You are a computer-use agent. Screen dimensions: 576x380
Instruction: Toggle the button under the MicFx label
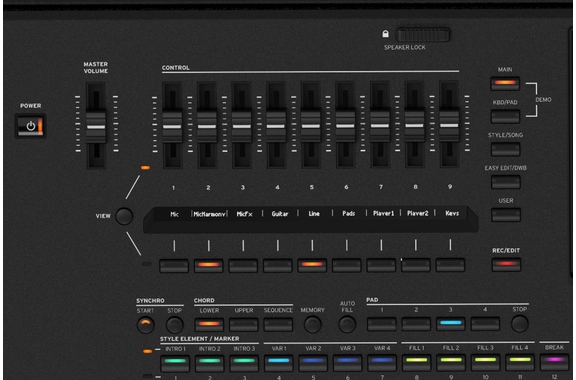[x=243, y=265]
